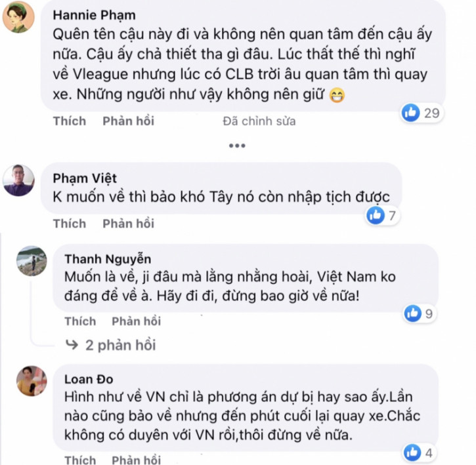The width and height of the screenshot is (476, 465).
Task: View 7 likes on Phạm Việt's comment
Action: click(x=382, y=215)
